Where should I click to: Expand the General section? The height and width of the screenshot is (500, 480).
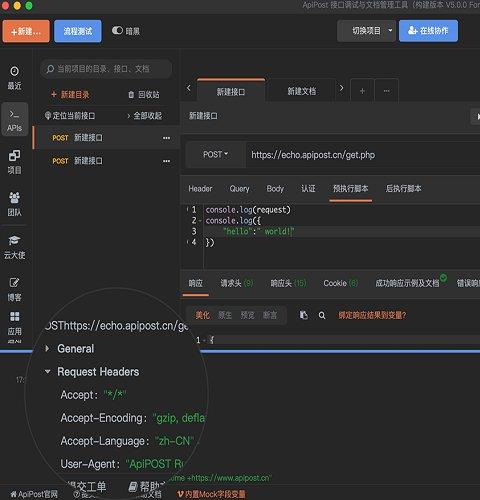point(47,349)
